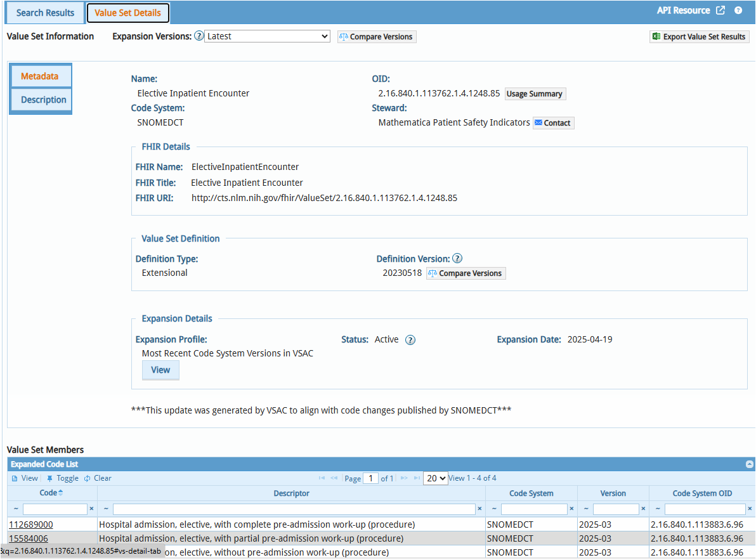Go to the next page of the code list

[404, 478]
